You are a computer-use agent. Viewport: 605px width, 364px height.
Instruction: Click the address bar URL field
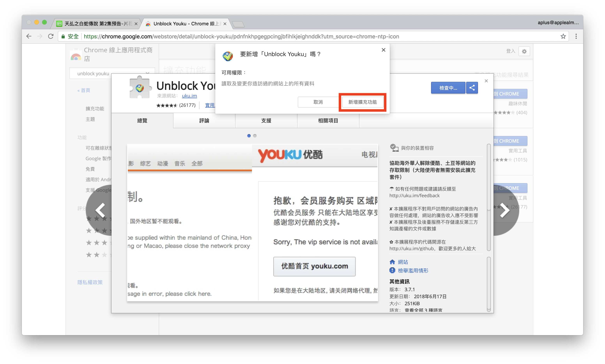click(314, 36)
